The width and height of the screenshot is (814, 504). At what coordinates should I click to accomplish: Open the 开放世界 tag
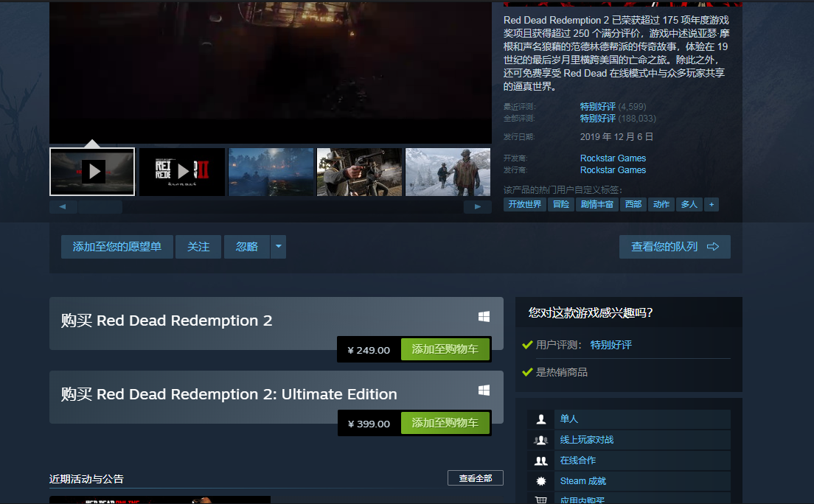[x=524, y=204]
